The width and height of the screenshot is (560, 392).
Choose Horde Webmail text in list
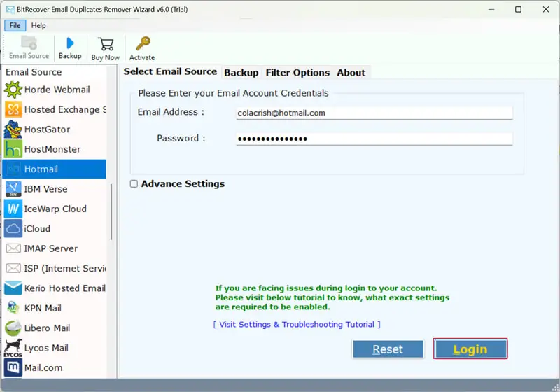pyautogui.click(x=57, y=90)
